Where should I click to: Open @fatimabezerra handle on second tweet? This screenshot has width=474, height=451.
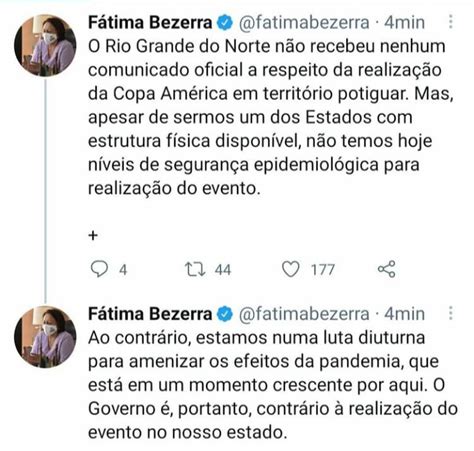pyautogui.click(x=304, y=314)
